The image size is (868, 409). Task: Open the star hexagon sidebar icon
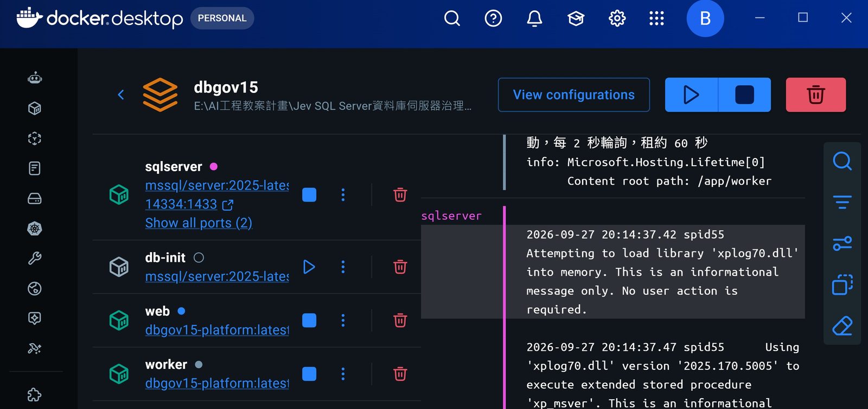click(x=35, y=318)
